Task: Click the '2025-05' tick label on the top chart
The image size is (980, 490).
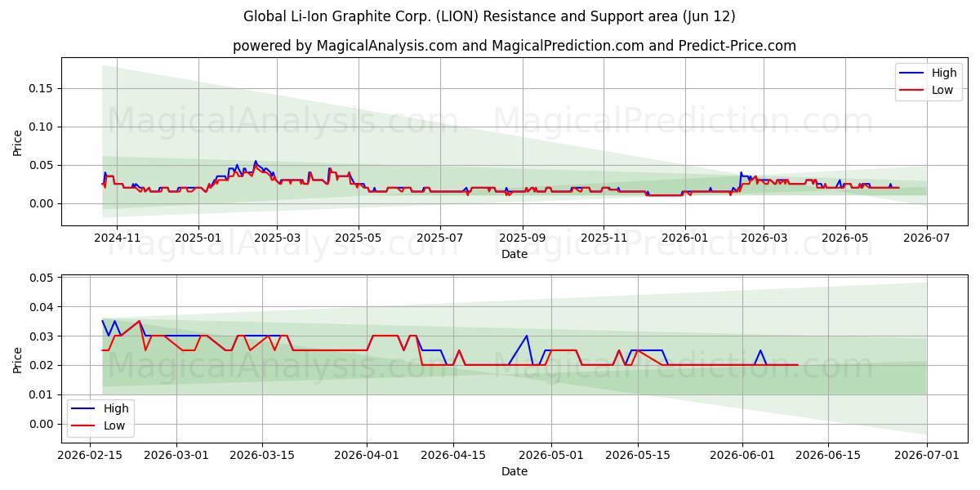Action: point(359,238)
